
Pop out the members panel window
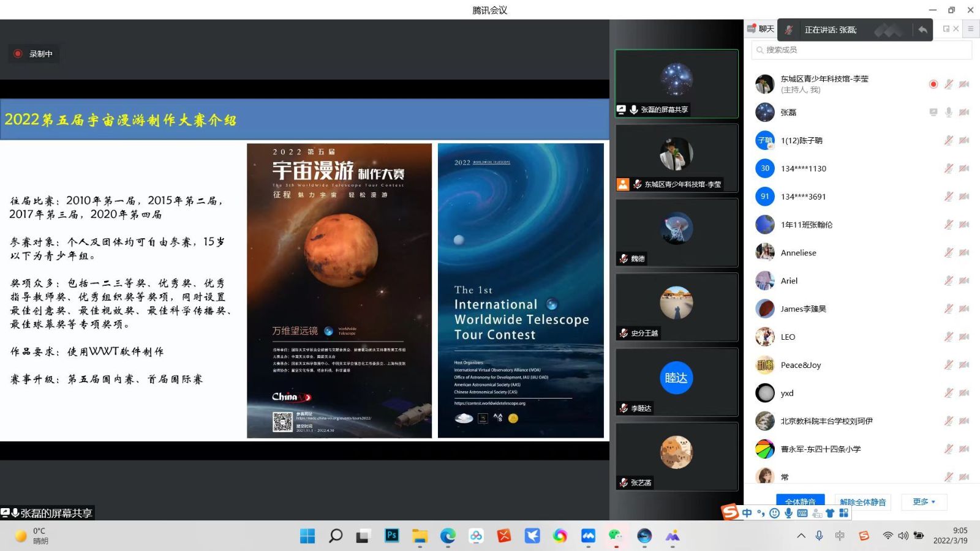click(x=946, y=29)
